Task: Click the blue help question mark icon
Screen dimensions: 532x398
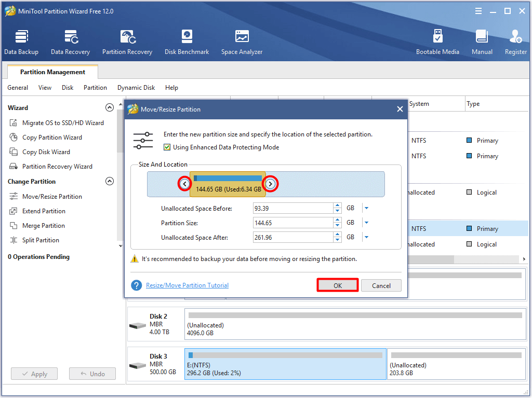Action: click(x=137, y=285)
